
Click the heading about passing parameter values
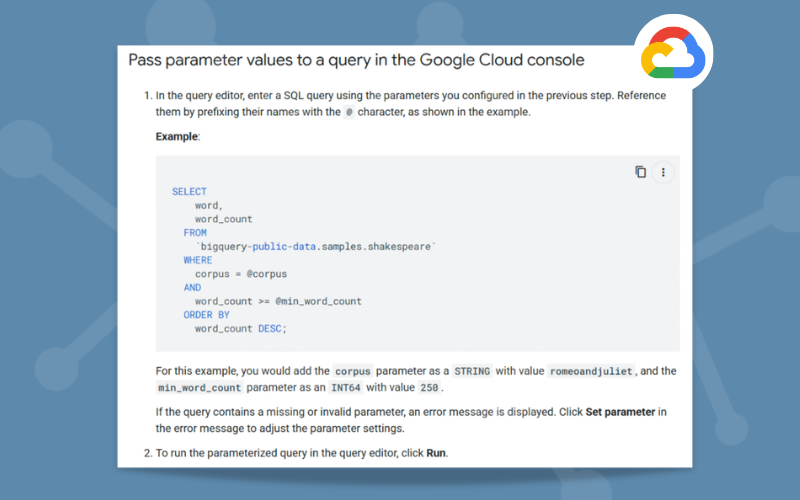coord(356,60)
